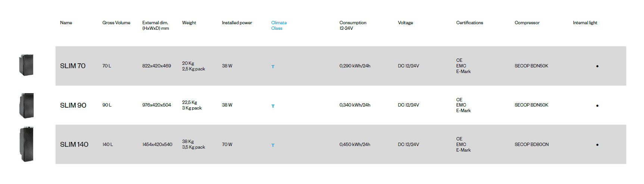The image size is (644, 184).
Task: Click the SLIM 70 product thumbnail image
Action: (26, 65)
